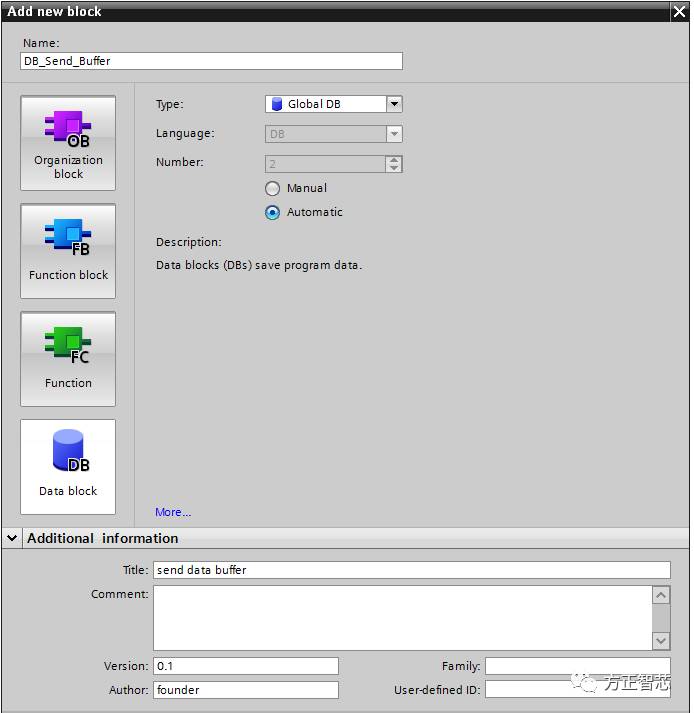Collapse the Additional information section
Screen dimensions: 694x713
tap(12, 538)
